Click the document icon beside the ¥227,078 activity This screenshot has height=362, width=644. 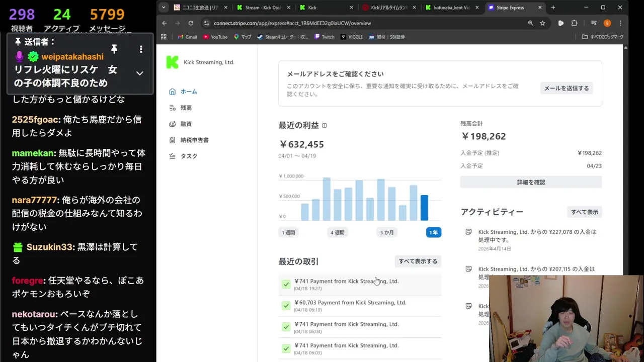(468, 232)
